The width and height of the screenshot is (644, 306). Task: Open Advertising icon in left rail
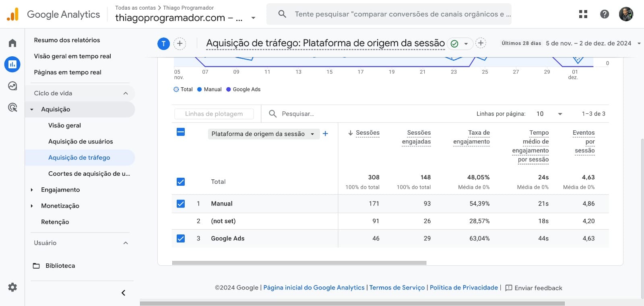point(12,107)
